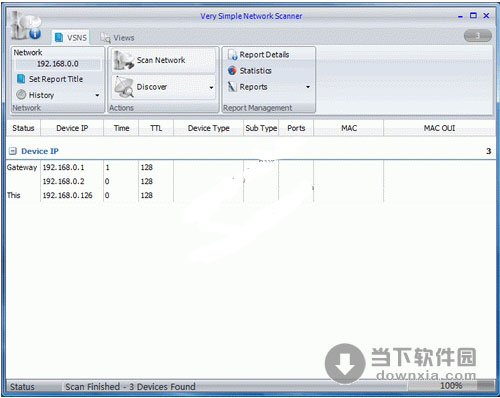
Task: Collapse the Device IP group
Action: click(x=13, y=151)
